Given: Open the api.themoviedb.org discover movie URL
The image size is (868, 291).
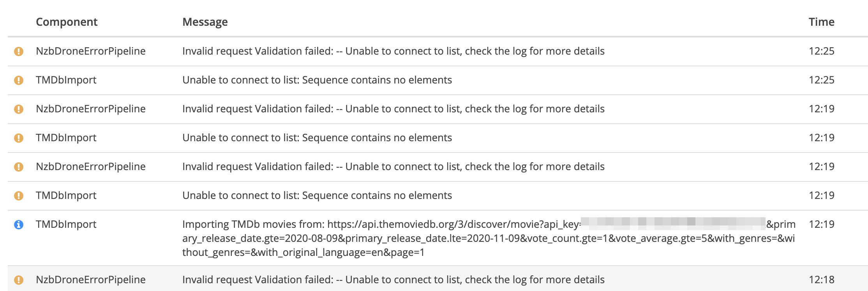Looking at the screenshot, I should 448,224.
